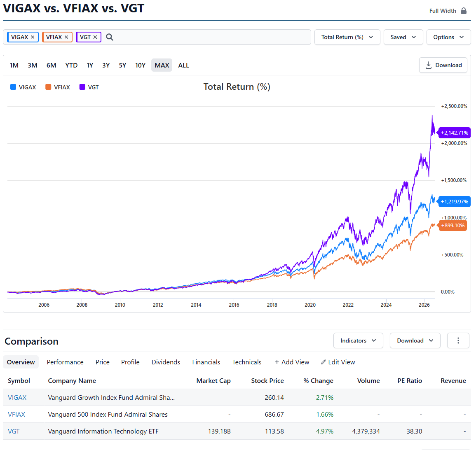The width and height of the screenshot is (476, 450).
Task: Select the 1M time range
Action: pos(14,65)
